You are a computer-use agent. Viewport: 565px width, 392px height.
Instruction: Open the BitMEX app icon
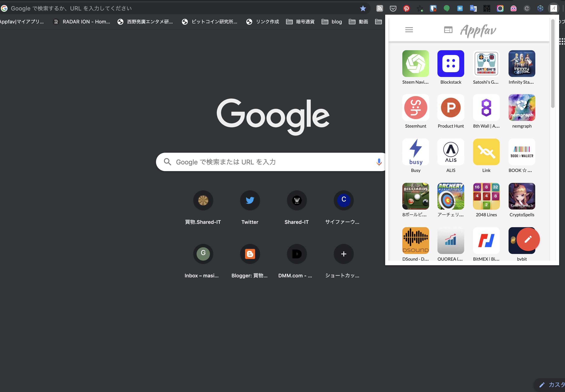[486, 241]
